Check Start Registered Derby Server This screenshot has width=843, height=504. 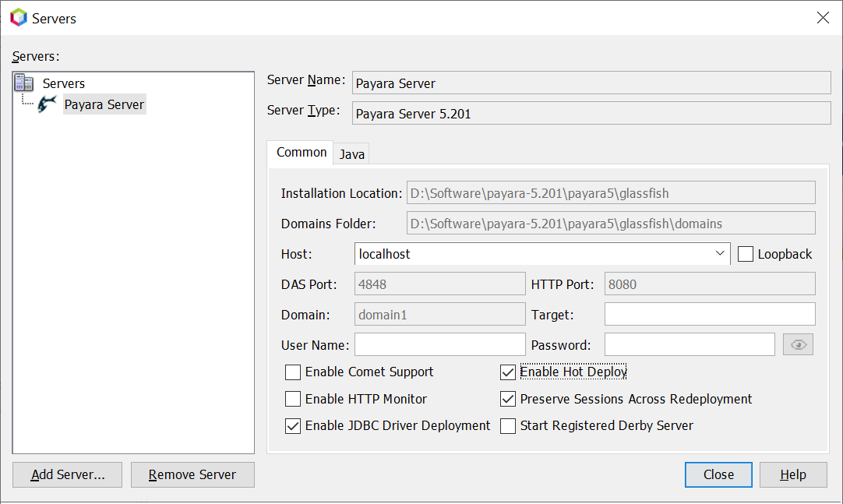508,426
